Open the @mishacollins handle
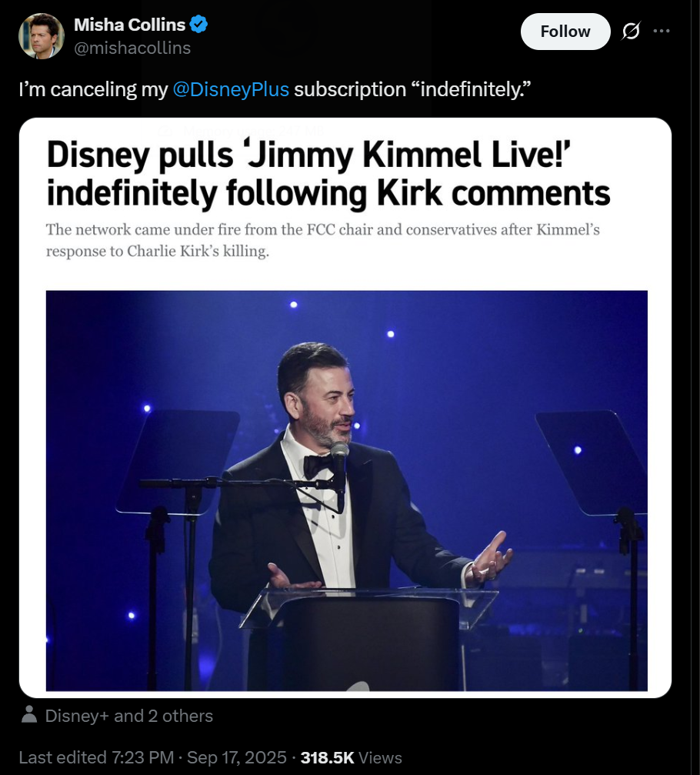Screen dimensions: 700x775 click(132, 48)
